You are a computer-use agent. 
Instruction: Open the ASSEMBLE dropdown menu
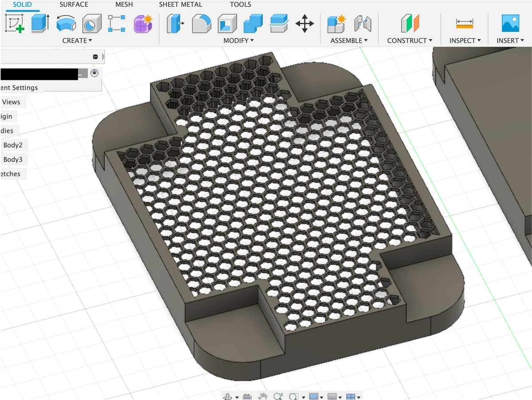point(349,40)
